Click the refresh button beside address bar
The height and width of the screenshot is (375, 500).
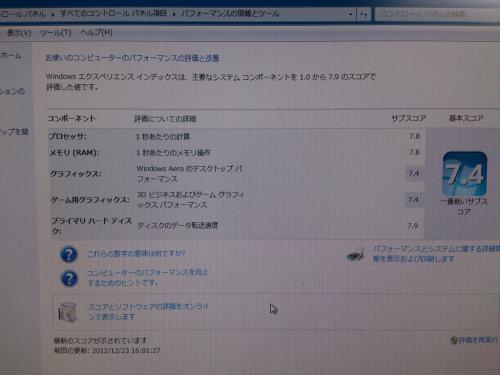click(364, 14)
